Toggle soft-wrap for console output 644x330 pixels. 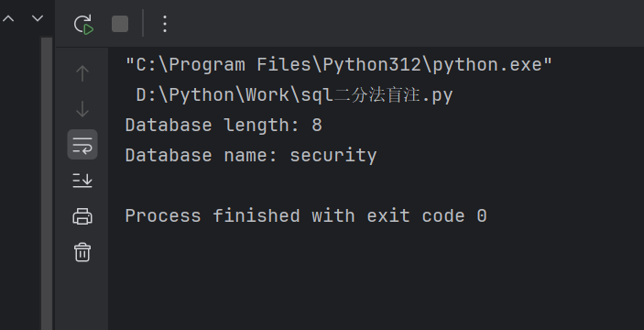point(82,145)
